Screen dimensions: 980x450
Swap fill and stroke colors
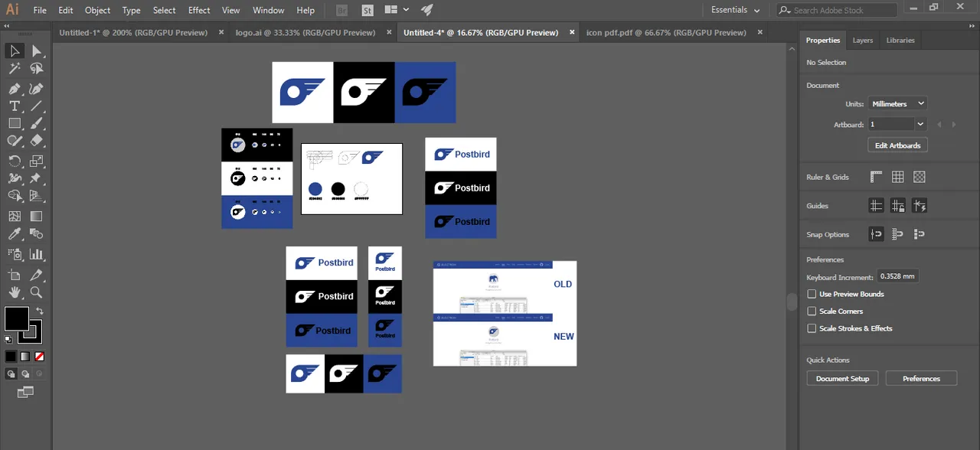click(40, 311)
